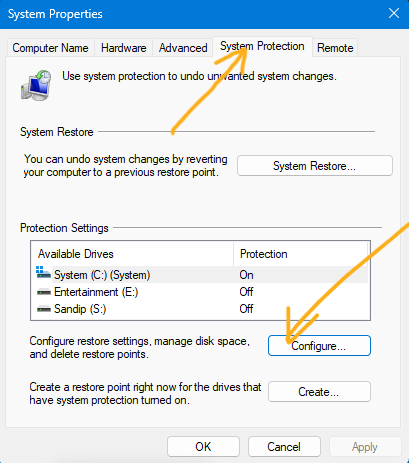Select the Entertainment (E:) drive icon
Viewport: 409px width, 463px height.
pyautogui.click(x=44, y=292)
